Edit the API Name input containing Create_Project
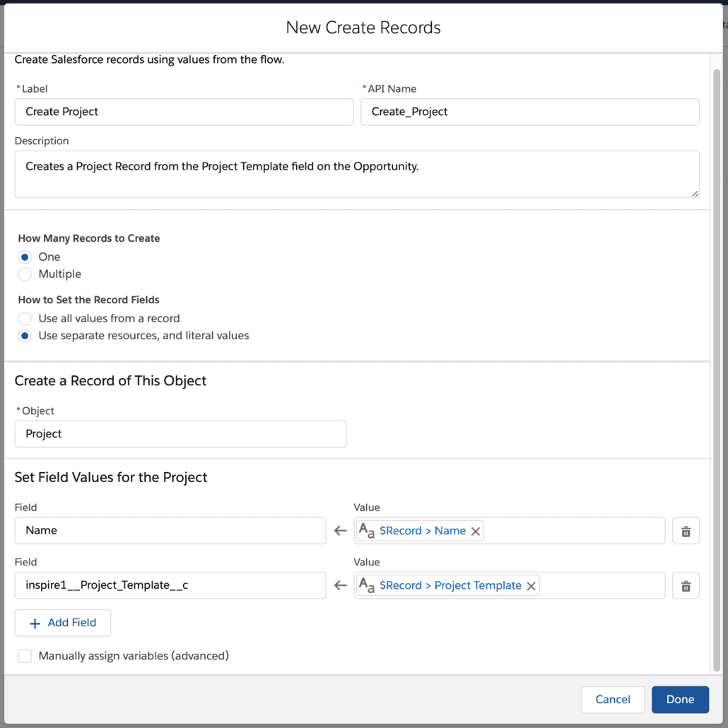 point(530,112)
